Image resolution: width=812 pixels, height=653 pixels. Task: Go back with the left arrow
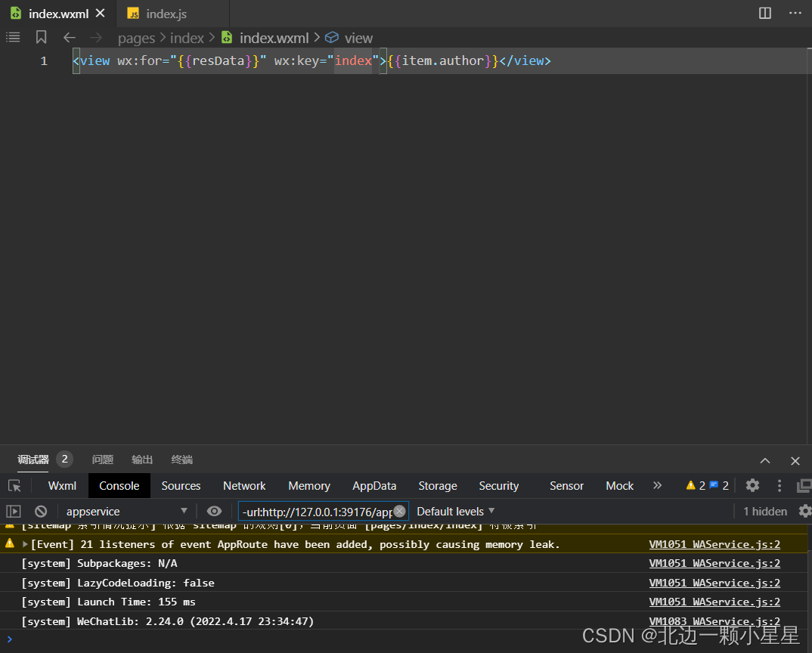point(70,38)
